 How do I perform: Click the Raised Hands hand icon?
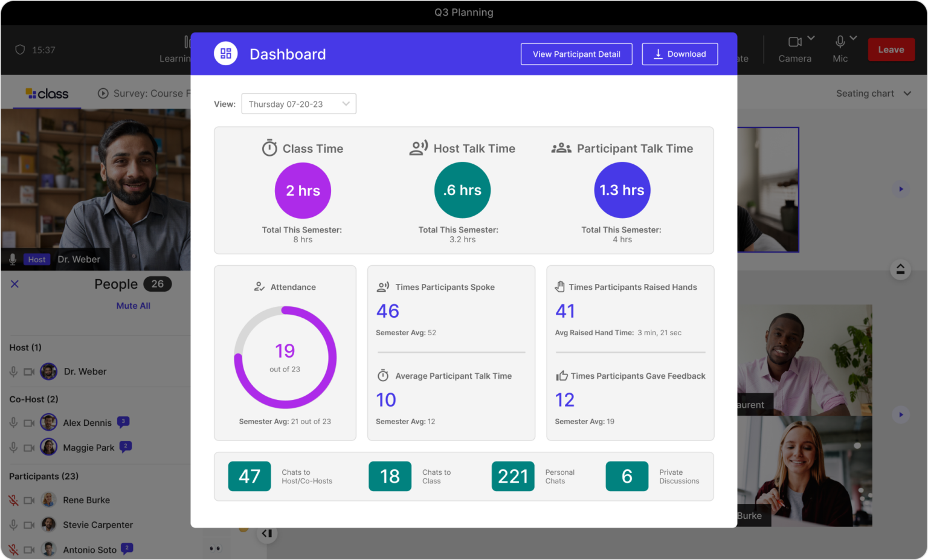(560, 286)
